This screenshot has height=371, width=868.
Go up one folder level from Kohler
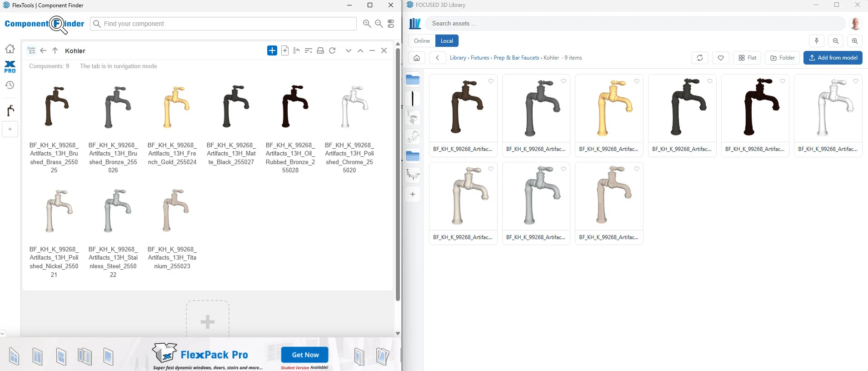(x=55, y=50)
